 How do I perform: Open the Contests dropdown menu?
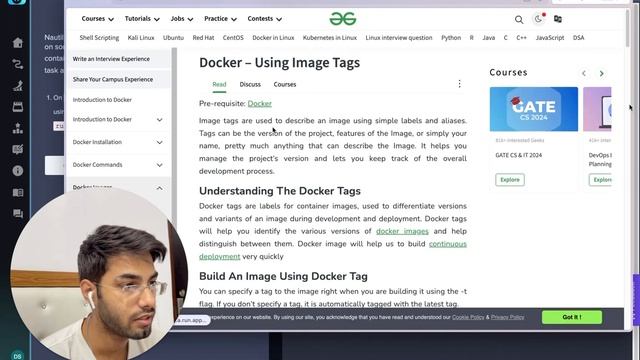(x=264, y=19)
